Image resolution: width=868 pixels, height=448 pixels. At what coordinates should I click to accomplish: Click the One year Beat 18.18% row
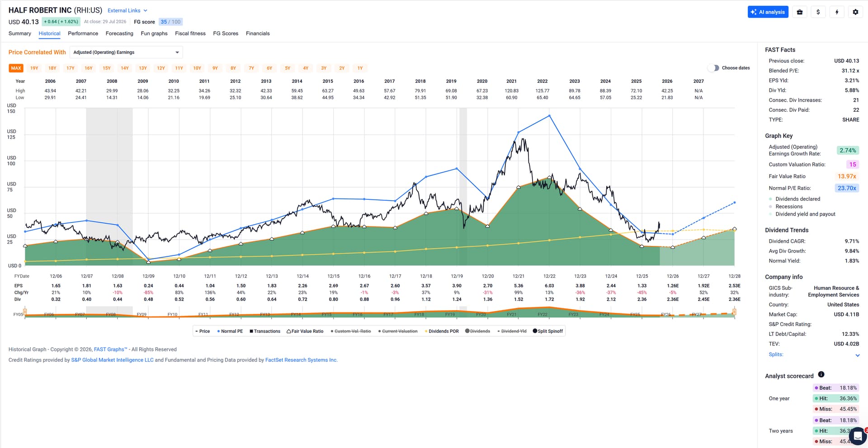pyautogui.click(x=835, y=388)
